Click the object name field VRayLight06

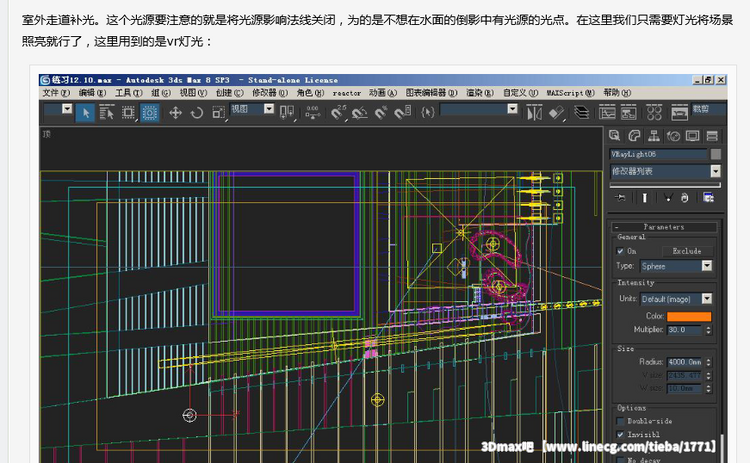(659, 154)
